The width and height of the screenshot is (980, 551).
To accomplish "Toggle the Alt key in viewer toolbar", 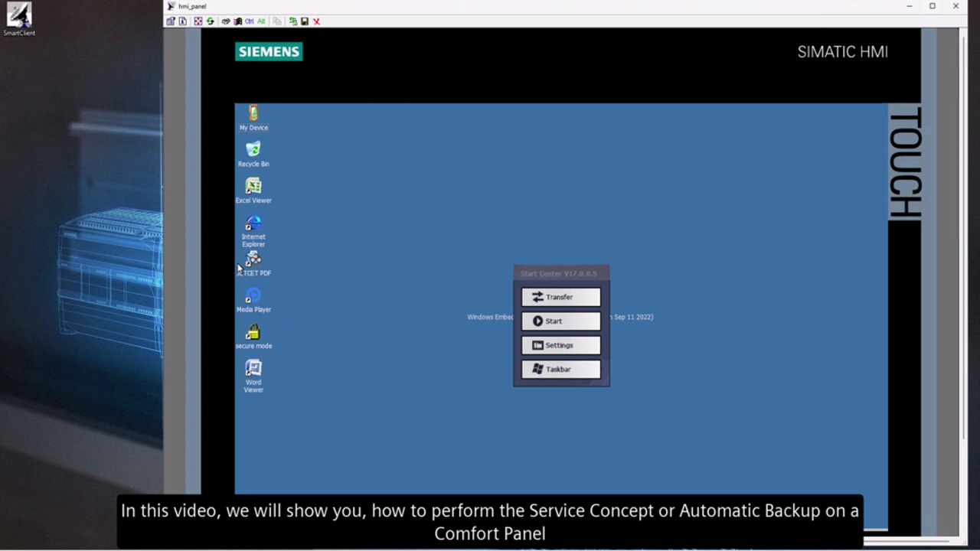I will click(x=262, y=21).
